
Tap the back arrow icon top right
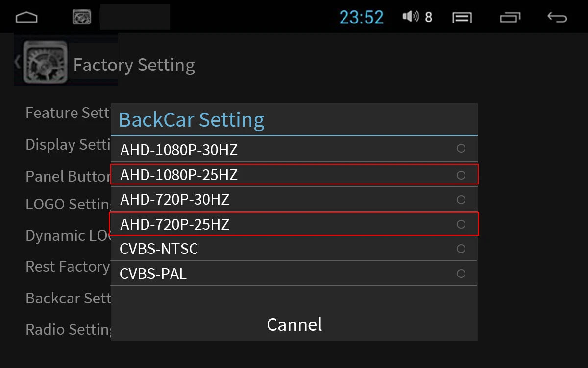point(557,18)
